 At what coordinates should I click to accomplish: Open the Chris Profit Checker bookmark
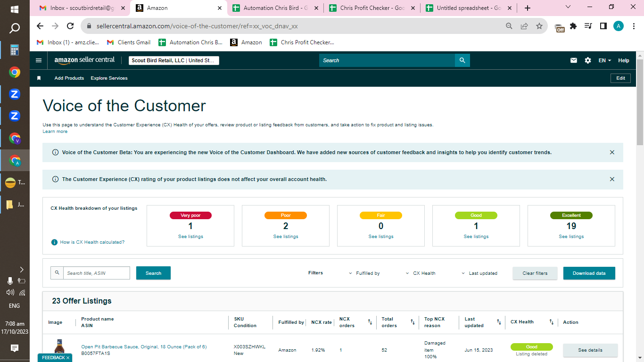pyautogui.click(x=302, y=42)
